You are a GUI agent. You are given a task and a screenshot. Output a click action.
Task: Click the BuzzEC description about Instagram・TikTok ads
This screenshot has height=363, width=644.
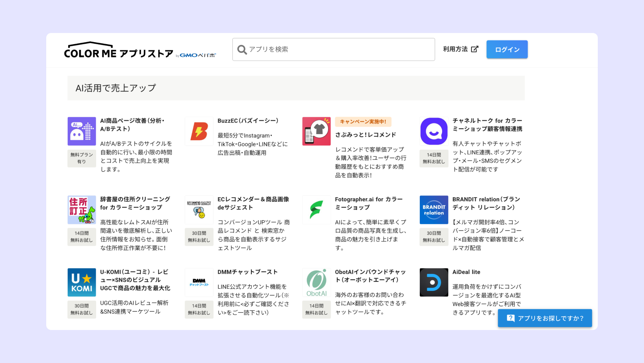[x=253, y=144]
